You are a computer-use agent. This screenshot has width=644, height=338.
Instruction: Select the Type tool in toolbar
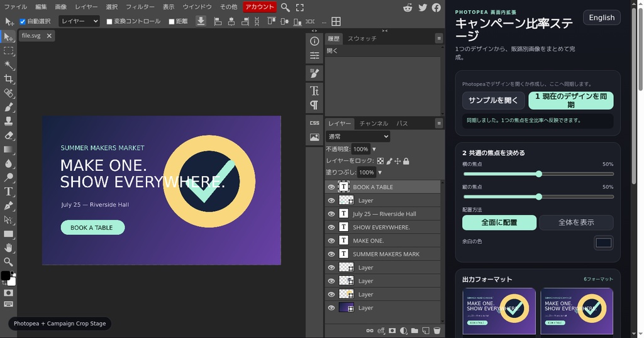click(x=9, y=192)
